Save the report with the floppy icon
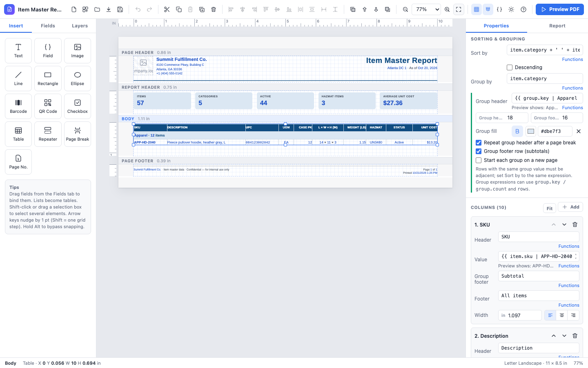 pos(120,9)
